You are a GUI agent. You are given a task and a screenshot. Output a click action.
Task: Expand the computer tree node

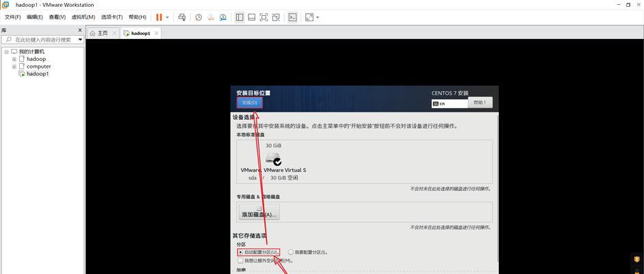pos(14,66)
